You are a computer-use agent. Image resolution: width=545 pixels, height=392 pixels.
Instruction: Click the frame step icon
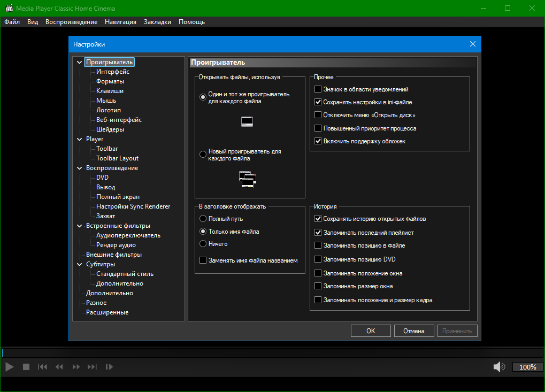109,367
